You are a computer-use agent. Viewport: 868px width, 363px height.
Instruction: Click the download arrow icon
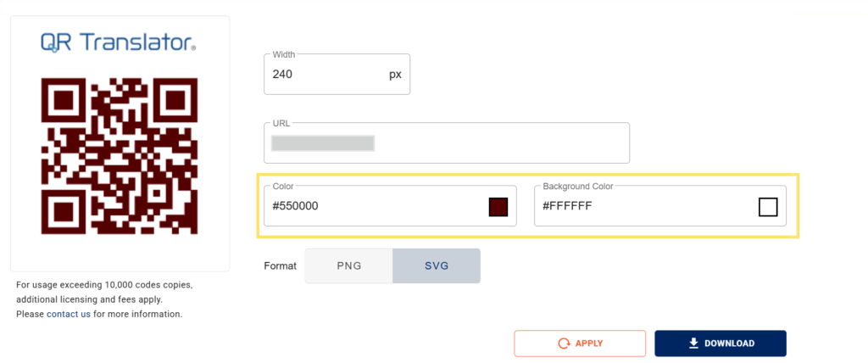click(693, 343)
